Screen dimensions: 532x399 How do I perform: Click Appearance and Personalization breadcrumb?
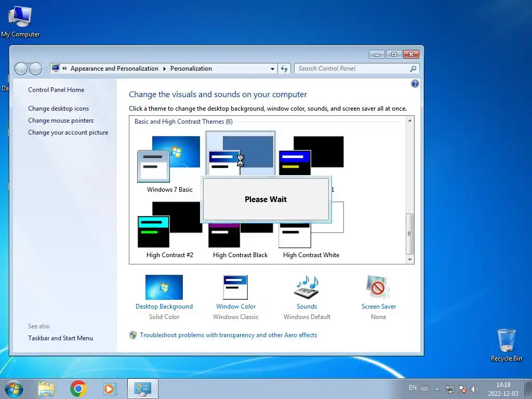pos(114,69)
